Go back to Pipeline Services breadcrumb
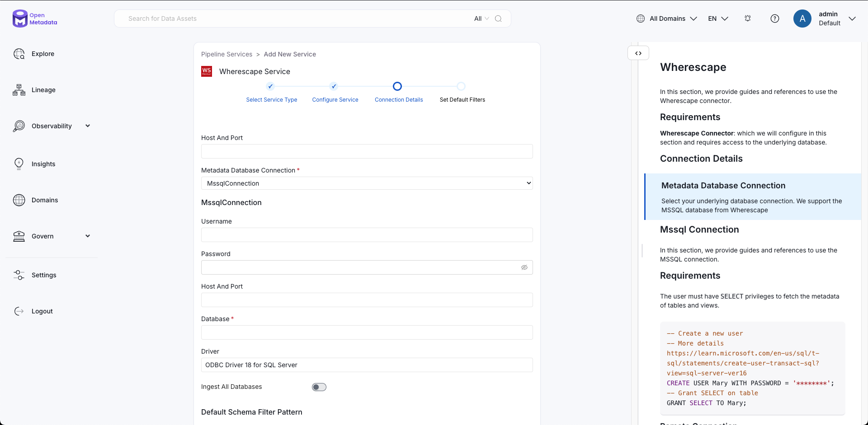Image resolution: width=868 pixels, height=425 pixels. (x=226, y=54)
